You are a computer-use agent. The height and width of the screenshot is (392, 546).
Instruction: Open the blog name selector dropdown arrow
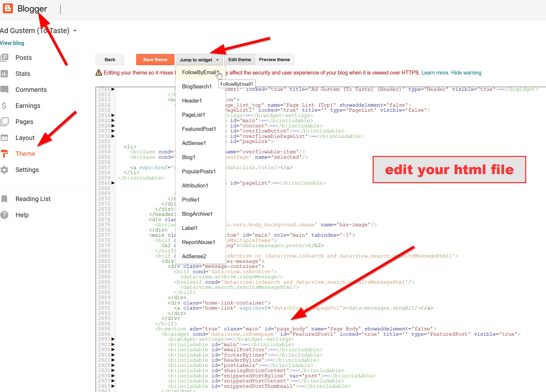tap(75, 31)
